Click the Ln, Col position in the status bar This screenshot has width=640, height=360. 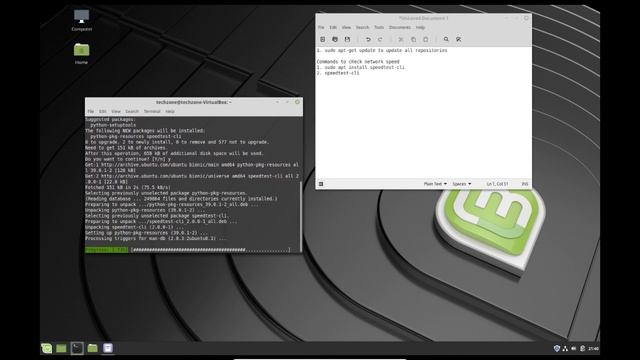pyautogui.click(x=497, y=184)
